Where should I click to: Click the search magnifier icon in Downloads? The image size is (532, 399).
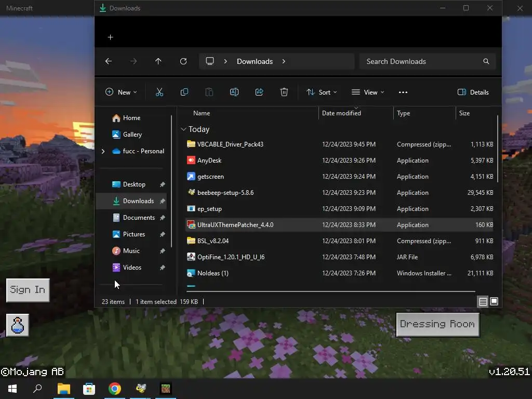point(486,61)
